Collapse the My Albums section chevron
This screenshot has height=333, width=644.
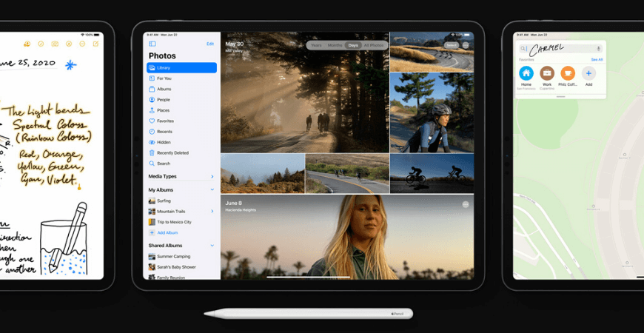tap(212, 189)
